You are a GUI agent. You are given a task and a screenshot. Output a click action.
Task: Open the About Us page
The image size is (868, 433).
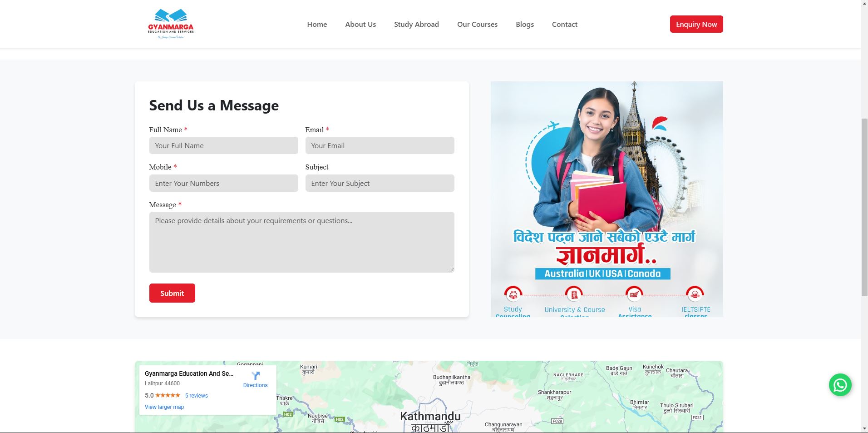pos(360,24)
